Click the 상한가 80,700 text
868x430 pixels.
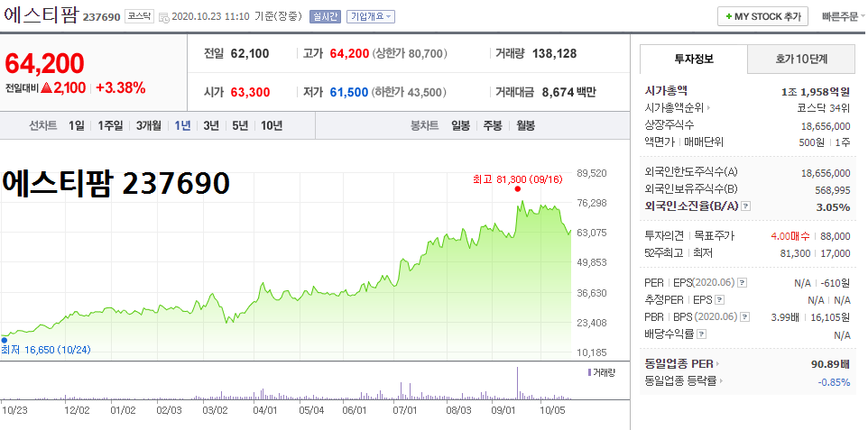coord(411,54)
